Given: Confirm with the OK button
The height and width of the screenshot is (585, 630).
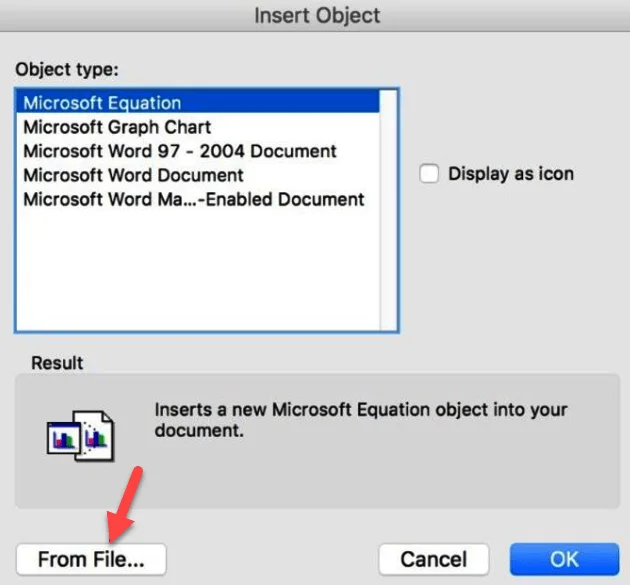Looking at the screenshot, I should [565, 559].
